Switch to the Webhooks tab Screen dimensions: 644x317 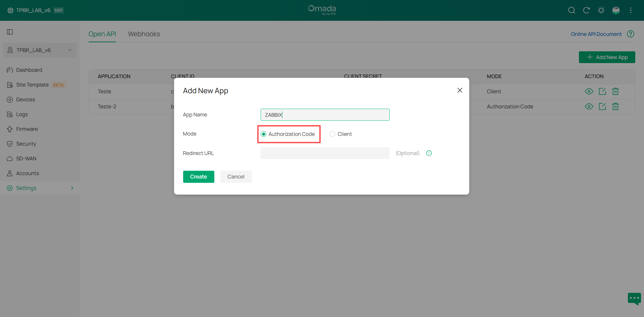tap(144, 34)
